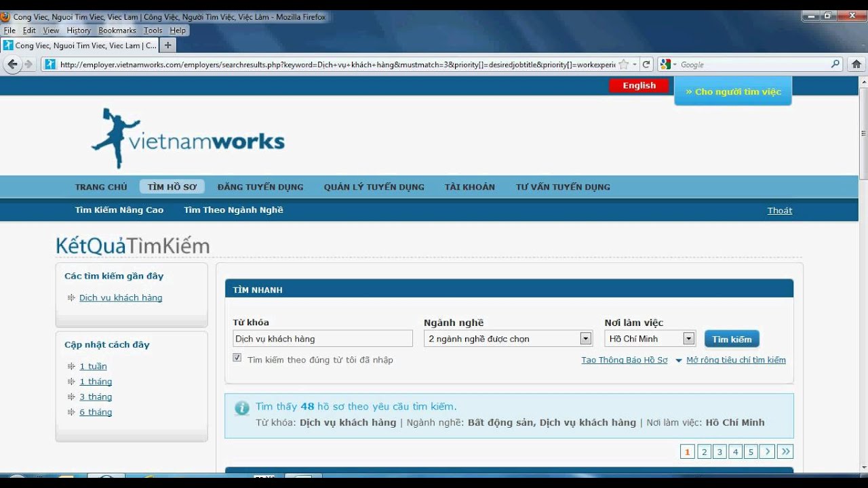Click plus icon next to 3 tháng

coord(71,397)
